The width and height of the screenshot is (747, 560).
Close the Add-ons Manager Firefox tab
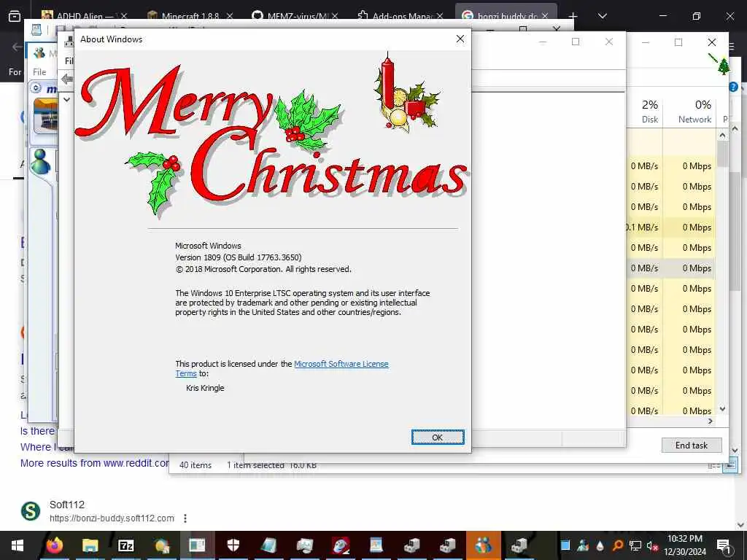[x=440, y=16]
